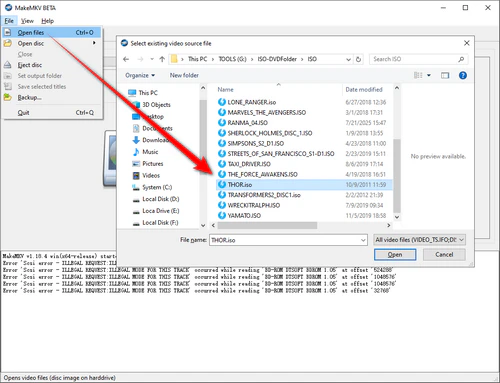
Task: Click the file list vertical scrollbar
Action: tap(397, 176)
